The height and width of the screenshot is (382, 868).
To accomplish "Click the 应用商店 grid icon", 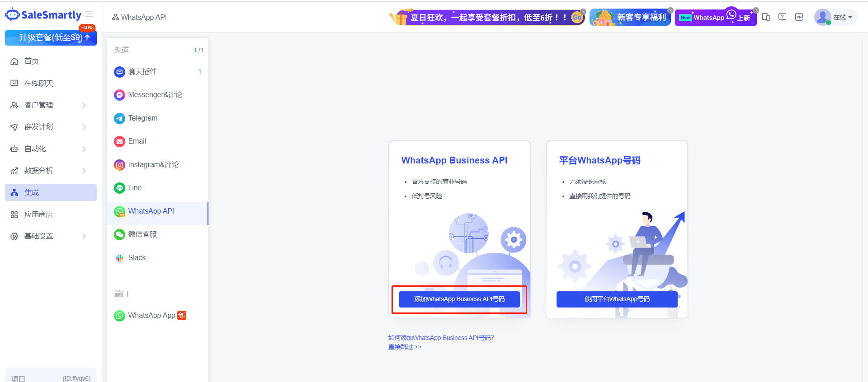I will pos(14,214).
